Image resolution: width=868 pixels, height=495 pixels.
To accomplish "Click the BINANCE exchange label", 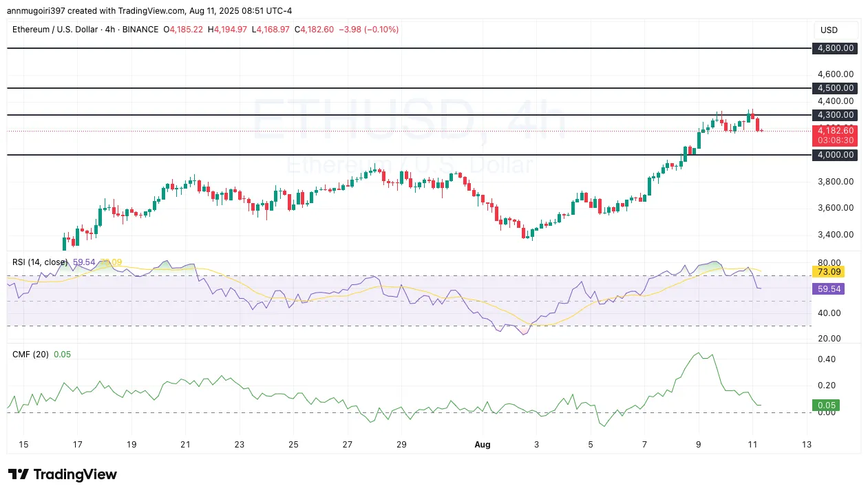I will [x=142, y=30].
